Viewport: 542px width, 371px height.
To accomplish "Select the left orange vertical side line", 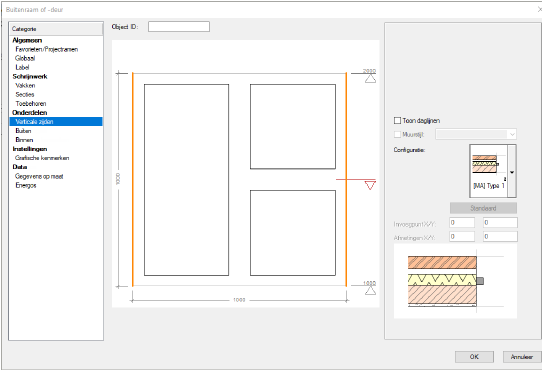I will coord(133,179).
